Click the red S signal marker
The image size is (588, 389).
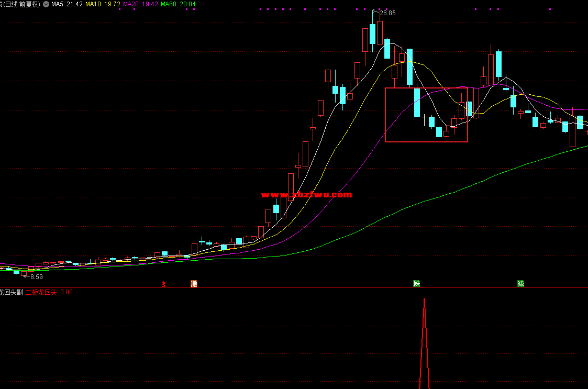164,284
